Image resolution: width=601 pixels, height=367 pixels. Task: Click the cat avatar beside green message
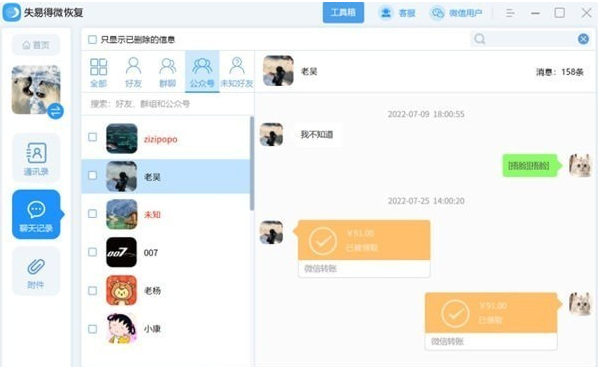pos(581,166)
